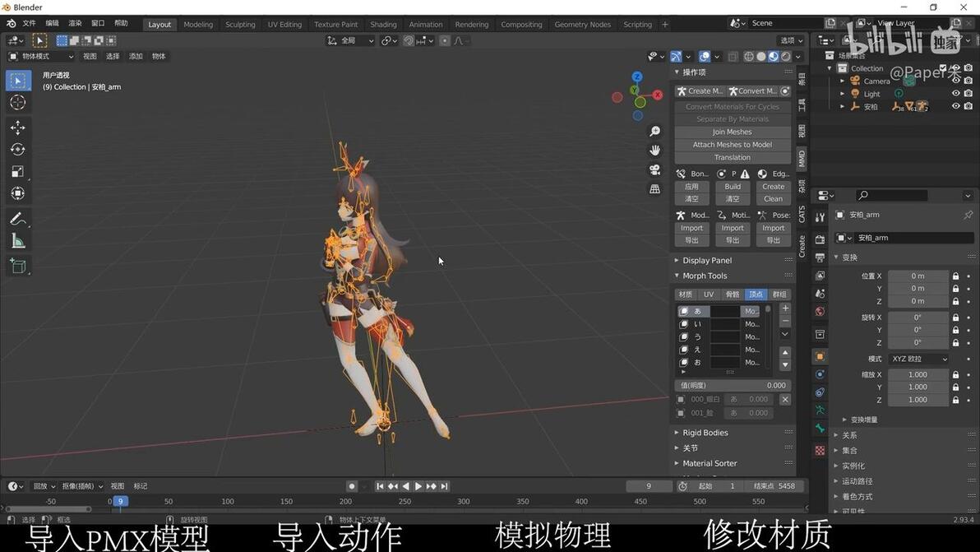Viewport: 980px width, 552px height.
Task: Click the Build physics button
Action: pyautogui.click(x=733, y=186)
